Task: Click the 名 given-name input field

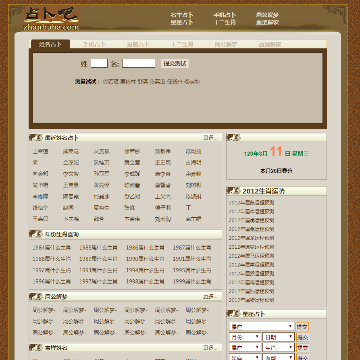Action: click(139, 63)
